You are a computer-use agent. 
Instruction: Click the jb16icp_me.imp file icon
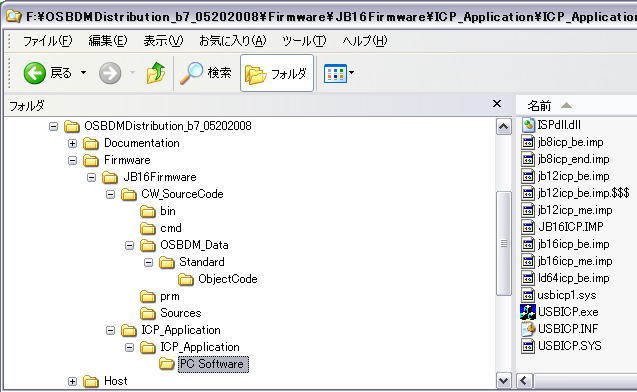[528, 261]
